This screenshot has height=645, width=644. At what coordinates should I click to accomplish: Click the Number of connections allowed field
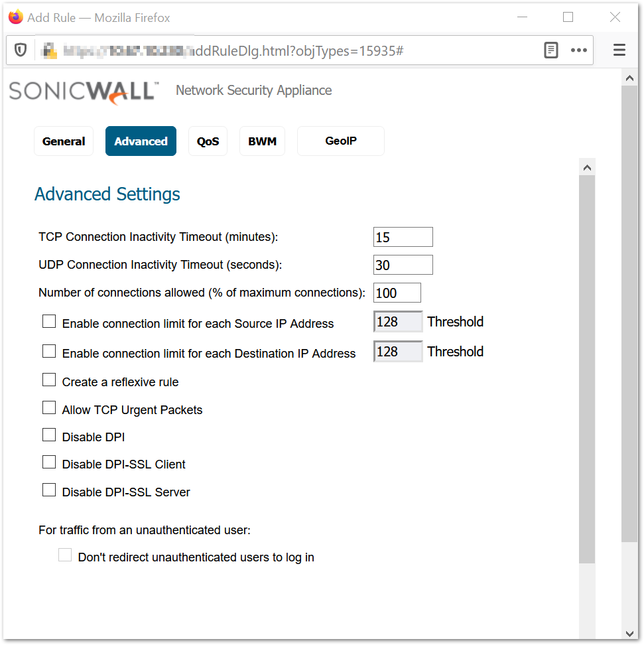(x=397, y=293)
